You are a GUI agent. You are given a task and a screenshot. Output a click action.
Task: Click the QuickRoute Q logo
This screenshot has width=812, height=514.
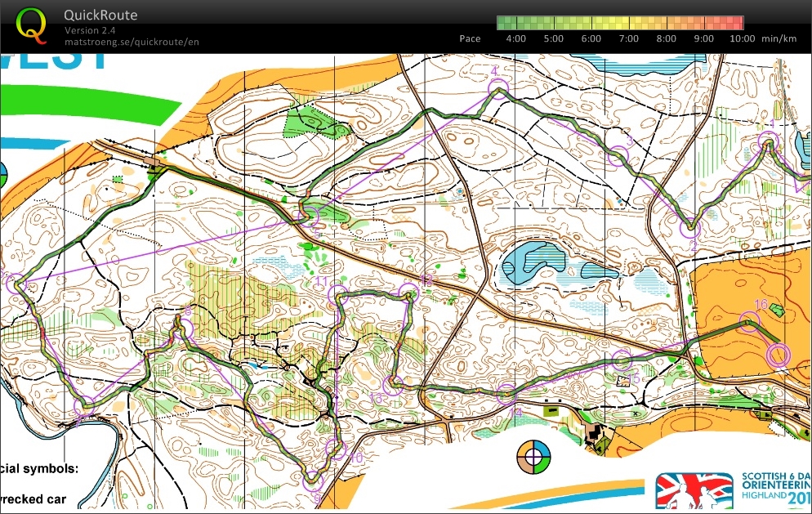(x=31, y=25)
